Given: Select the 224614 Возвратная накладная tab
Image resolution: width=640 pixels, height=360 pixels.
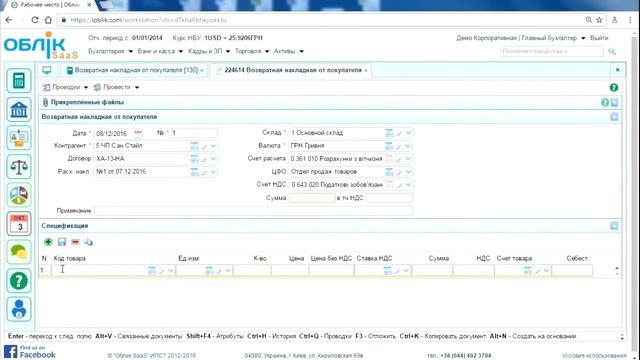Looking at the screenshot, I should (293, 70).
